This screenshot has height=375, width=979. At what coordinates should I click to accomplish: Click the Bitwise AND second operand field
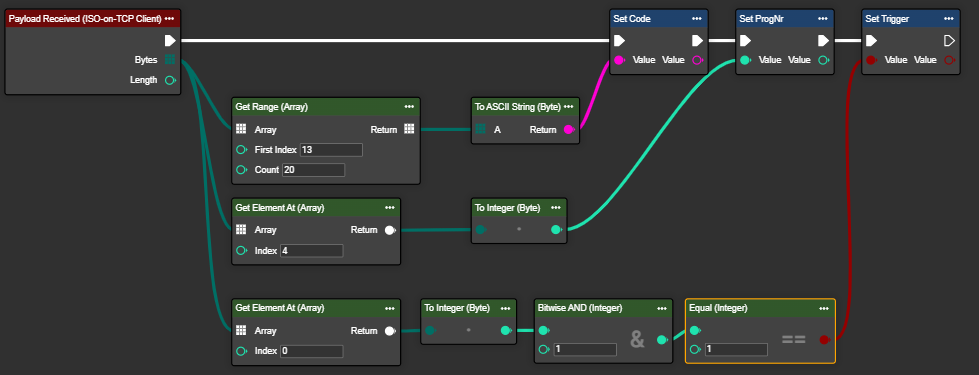click(x=585, y=349)
